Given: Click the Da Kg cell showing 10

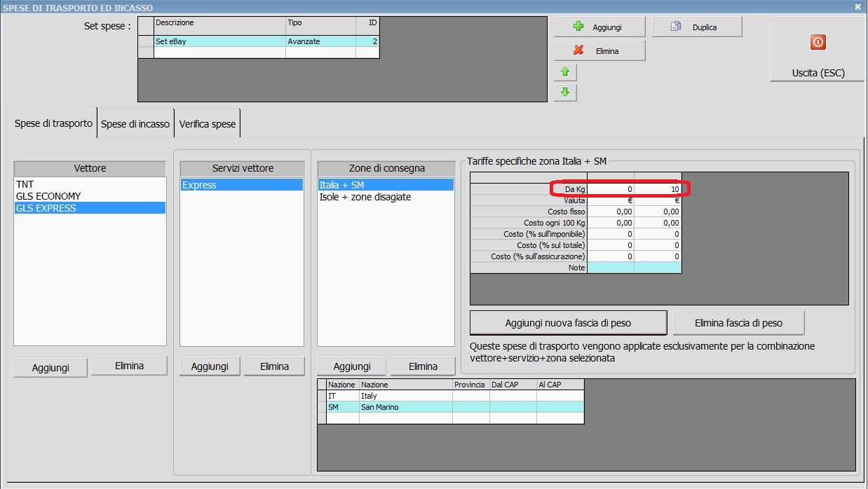Looking at the screenshot, I should 658,189.
